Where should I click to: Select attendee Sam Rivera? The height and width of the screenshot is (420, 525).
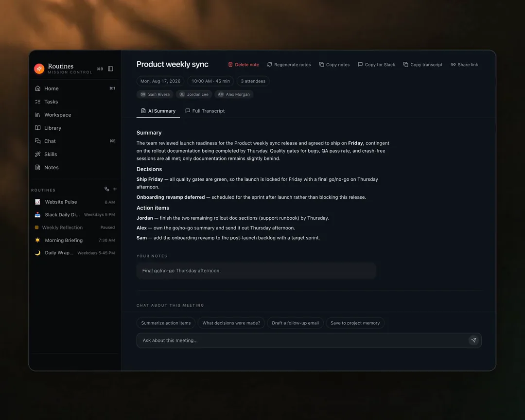155,94
